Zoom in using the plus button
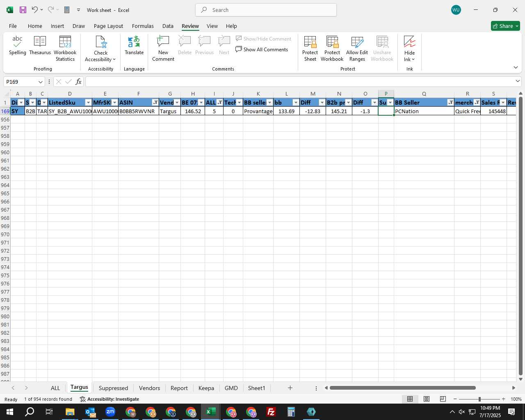This screenshot has width=525, height=420. tap(504, 399)
